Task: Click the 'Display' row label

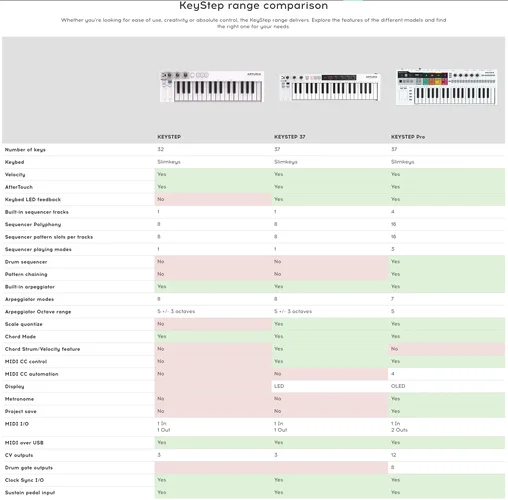Action: [x=14, y=386]
